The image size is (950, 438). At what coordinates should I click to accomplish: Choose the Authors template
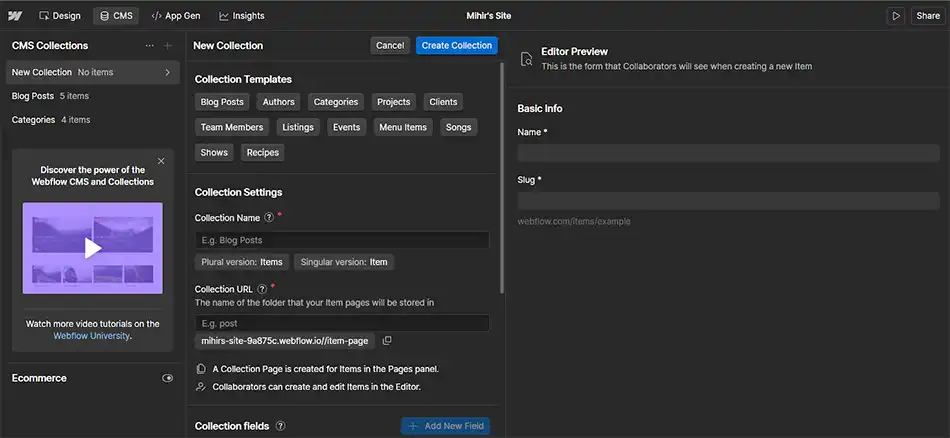point(279,102)
